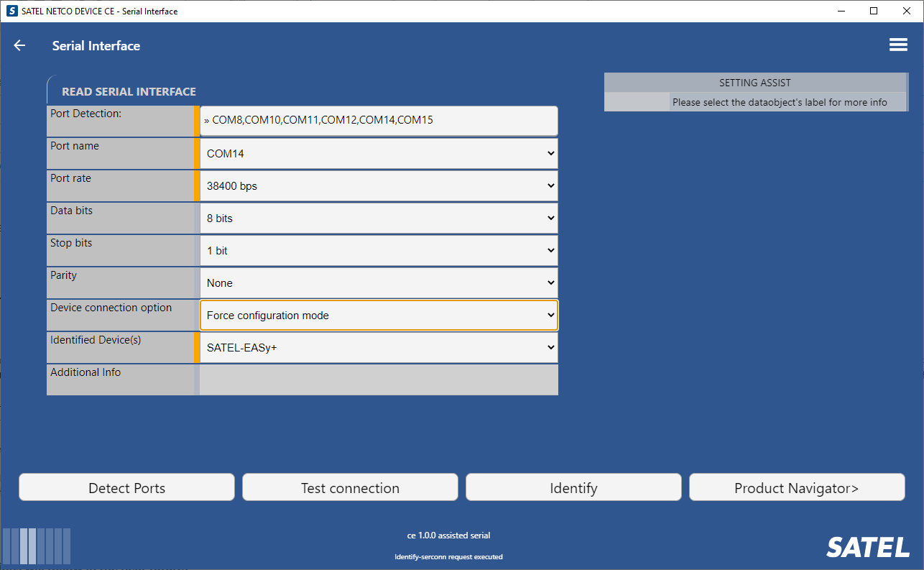Expand the Data bits dropdown
Image resolution: width=924 pixels, height=570 pixels.
point(378,218)
